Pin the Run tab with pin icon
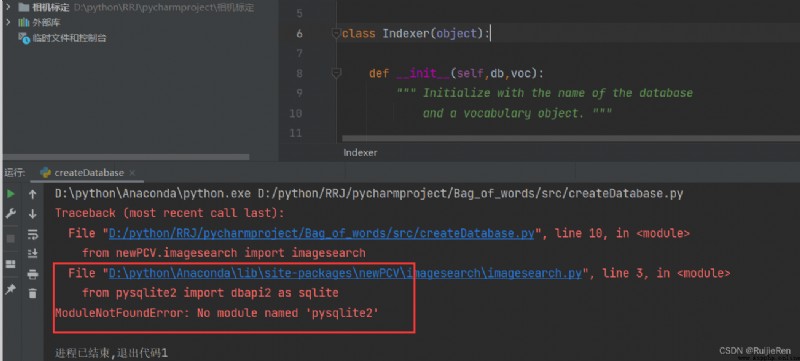This screenshot has width=800, height=361. point(11,290)
